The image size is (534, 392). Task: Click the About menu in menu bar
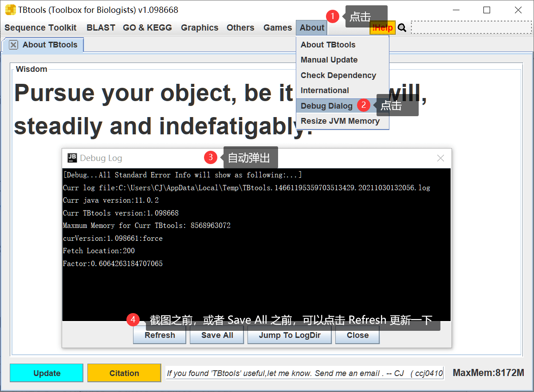coord(312,27)
